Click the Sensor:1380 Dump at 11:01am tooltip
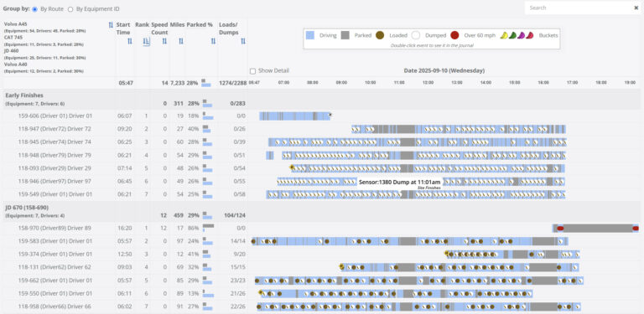This screenshot has height=314, width=644. tap(400, 183)
